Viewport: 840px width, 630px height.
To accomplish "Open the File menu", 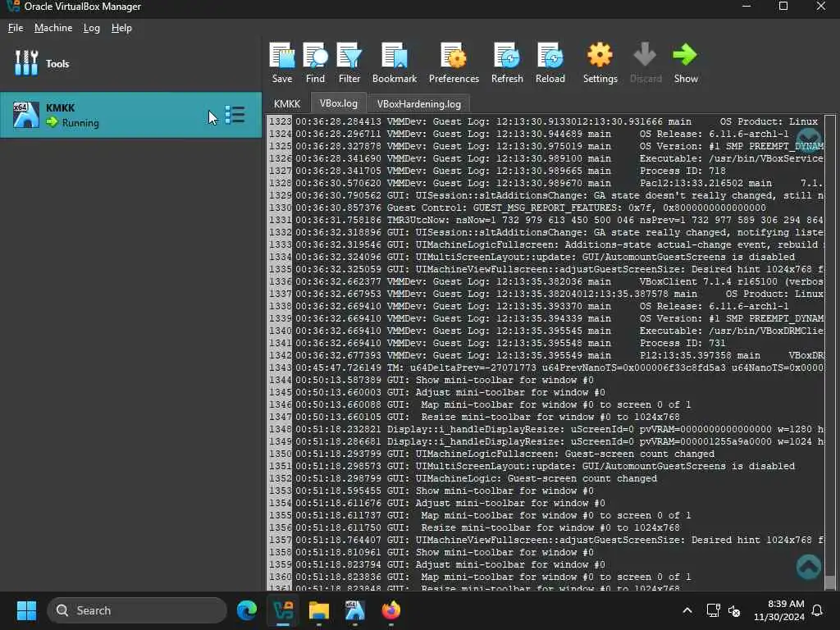I will pos(16,28).
